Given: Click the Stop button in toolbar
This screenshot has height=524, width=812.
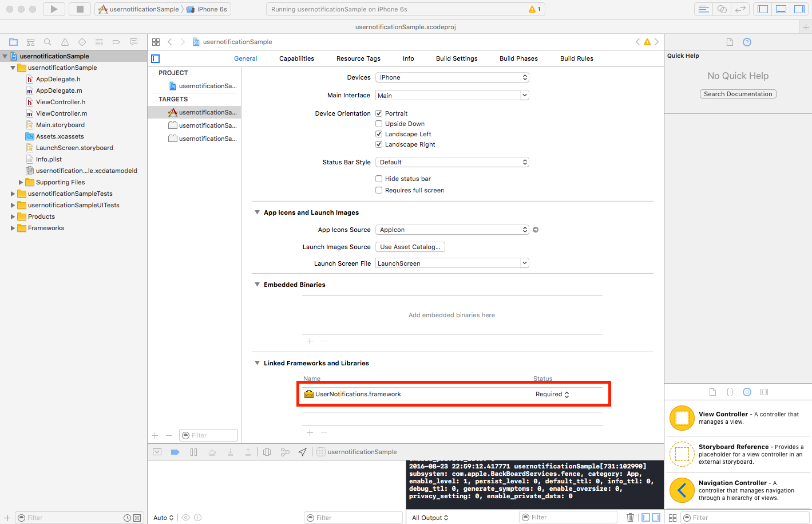Looking at the screenshot, I should [80, 9].
